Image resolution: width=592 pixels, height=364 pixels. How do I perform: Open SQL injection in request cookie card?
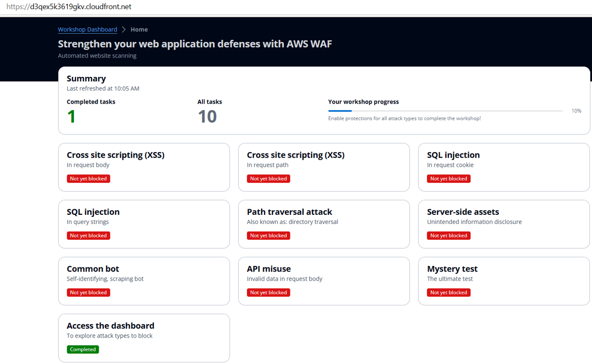503,167
